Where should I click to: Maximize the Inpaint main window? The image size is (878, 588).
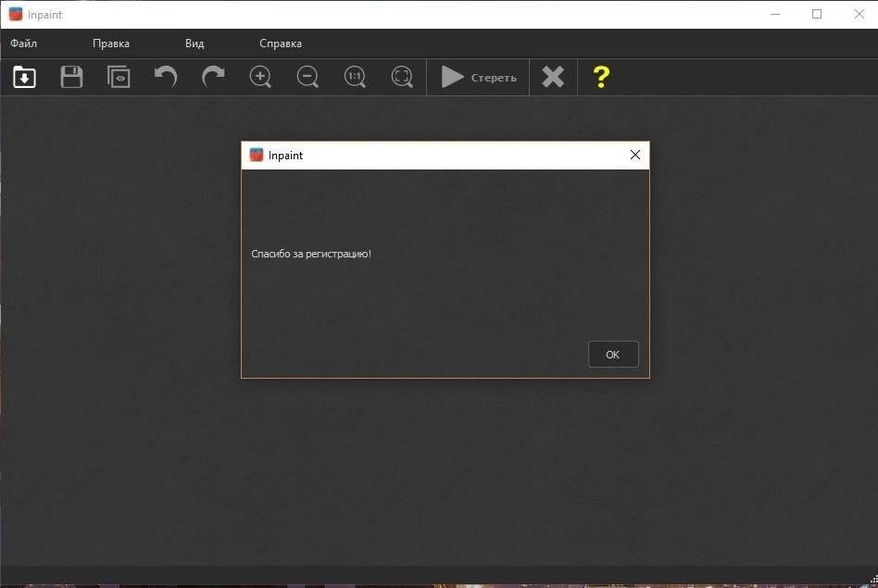(817, 14)
